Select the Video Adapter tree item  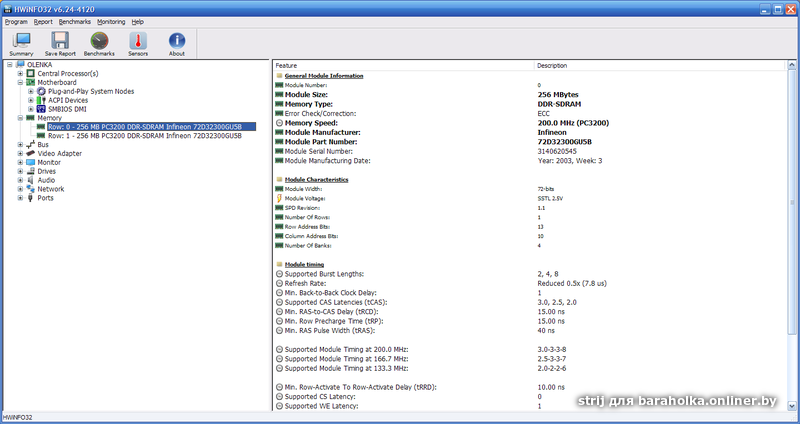tap(60, 154)
